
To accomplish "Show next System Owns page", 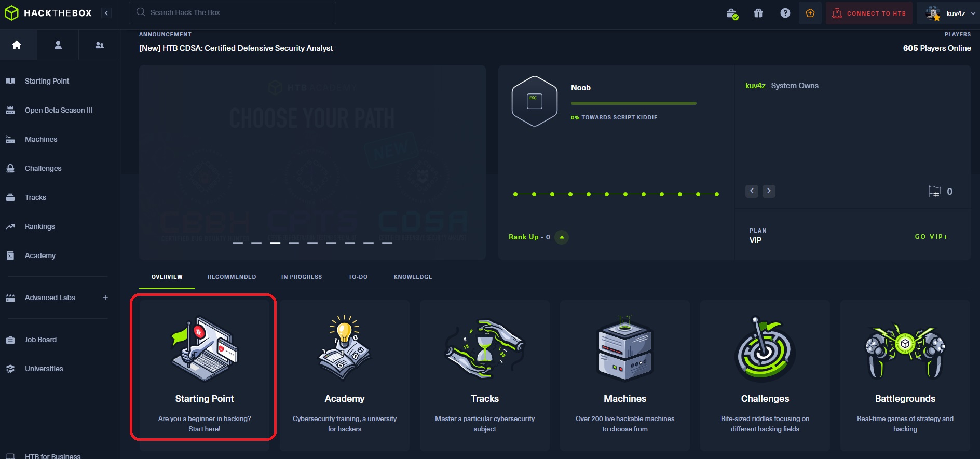I will (769, 191).
